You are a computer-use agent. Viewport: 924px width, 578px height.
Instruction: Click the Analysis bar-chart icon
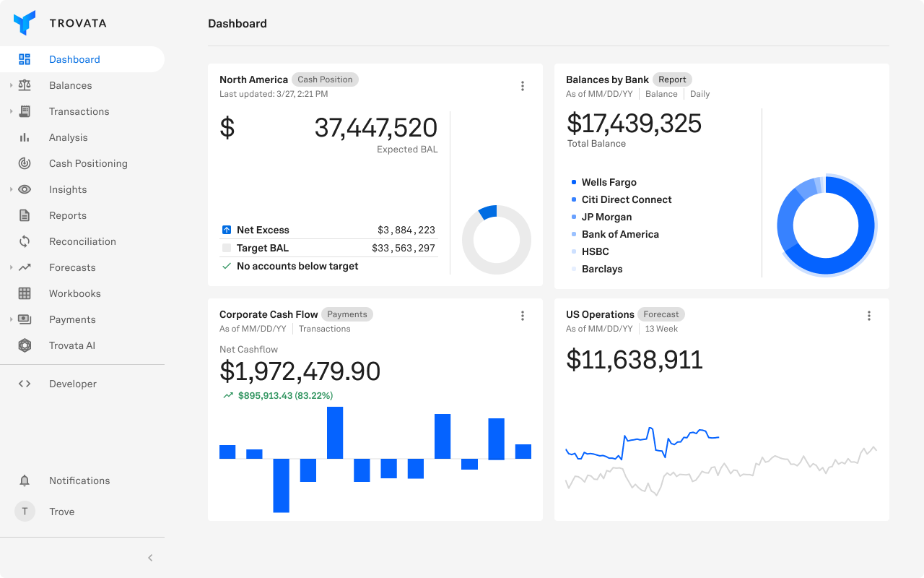pos(25,137)
